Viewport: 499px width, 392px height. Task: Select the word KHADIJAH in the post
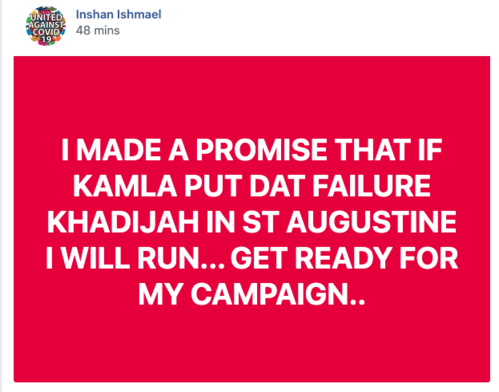pyautogui.click(x=123, y=222)
